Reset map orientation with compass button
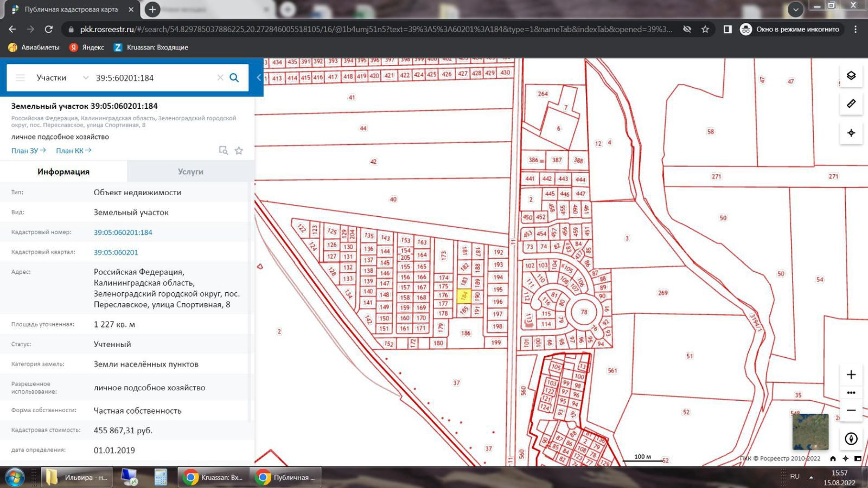This screenshot has width=868, height=488. [851, 439]
